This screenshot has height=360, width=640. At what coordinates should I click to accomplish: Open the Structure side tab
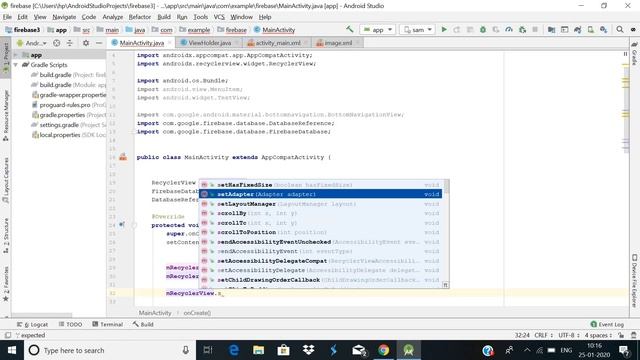pos(6,235)
